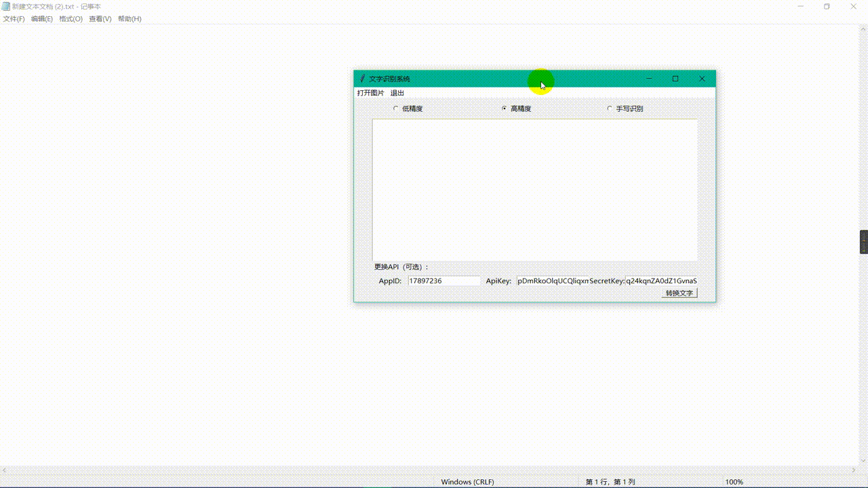Focus the ApiKey input field
This screenshot has height=488, width=868.
pos(553,281)
